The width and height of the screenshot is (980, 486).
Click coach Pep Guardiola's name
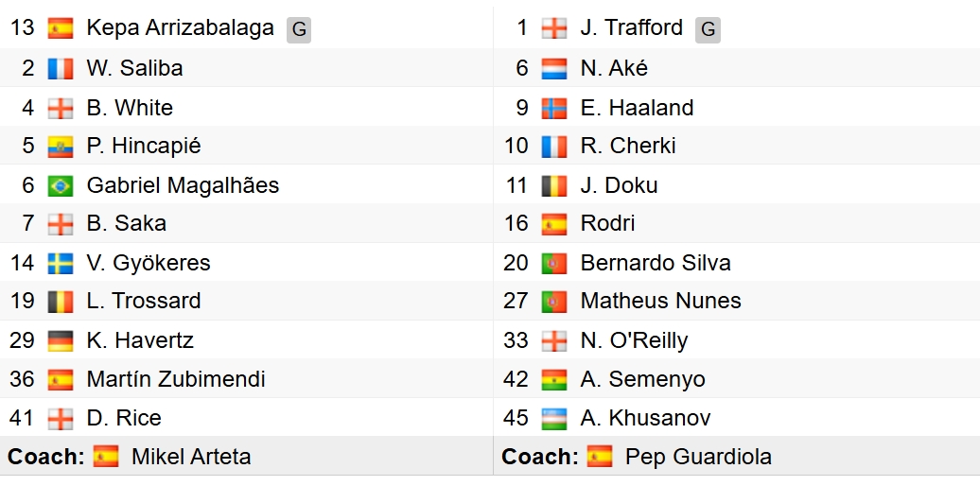point(698,457)
